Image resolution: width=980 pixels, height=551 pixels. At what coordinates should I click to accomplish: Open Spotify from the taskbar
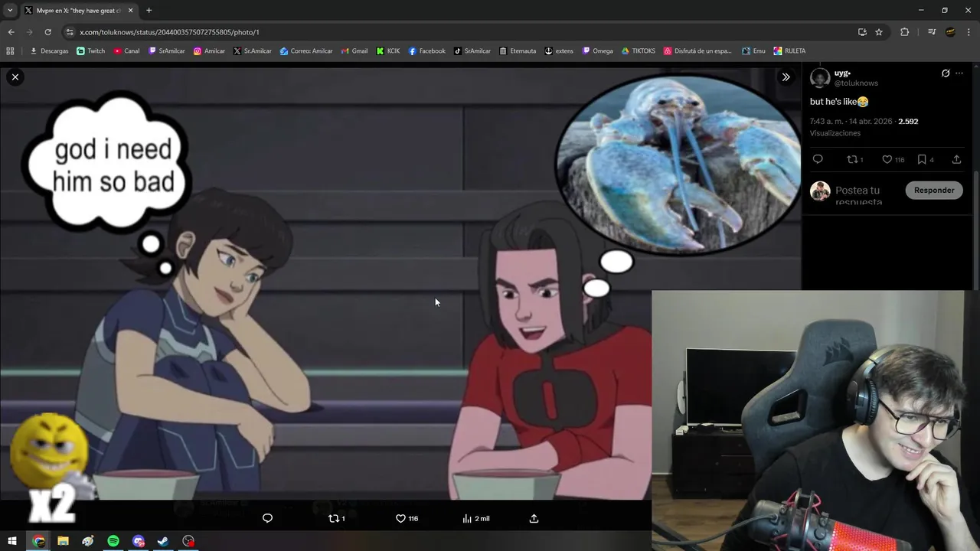[x=113, y=541]
